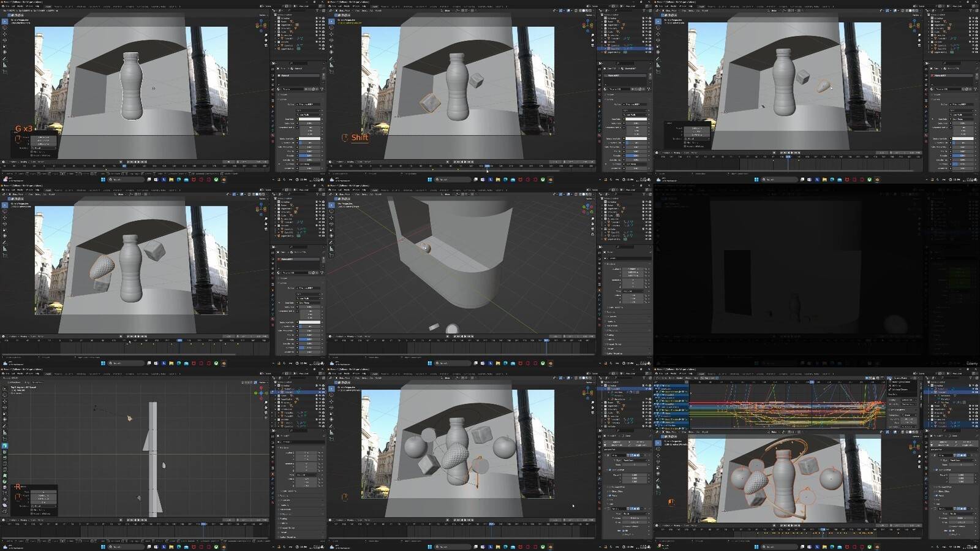This screenshot has height=551, width=980.
Task: Click the Blender taskbar icon in the G x3 frame
Action: 224,180
